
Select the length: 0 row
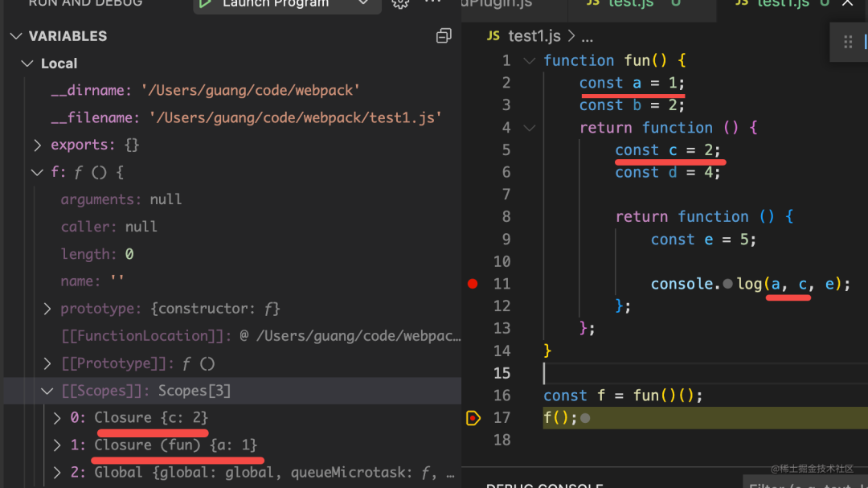[x=232, y=254]
